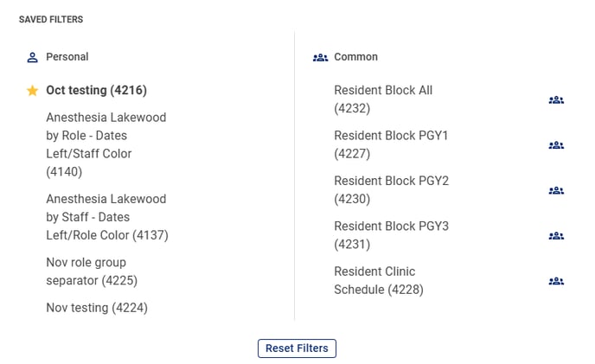Image resolution: width=595 pixels, height=364 pixels.
Task: Load Anesthesia Lakewood by Staff filter (4137)
Action: tap(106, 217)
